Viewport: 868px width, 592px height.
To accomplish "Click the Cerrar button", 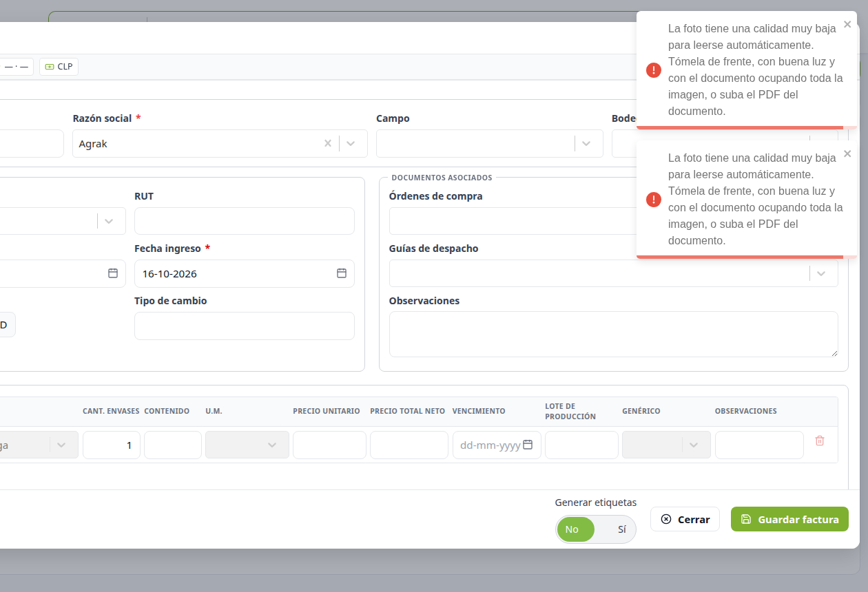I will (685, 519).
